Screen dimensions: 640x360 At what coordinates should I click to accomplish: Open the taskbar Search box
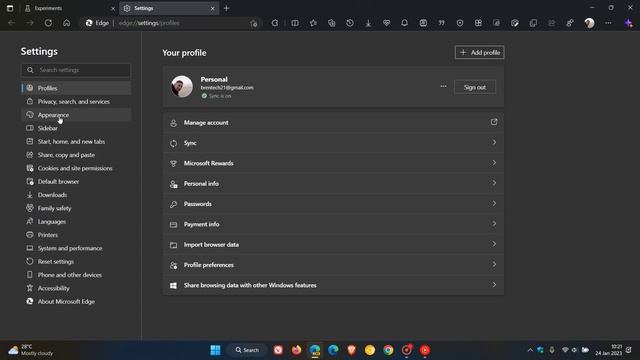247,350
